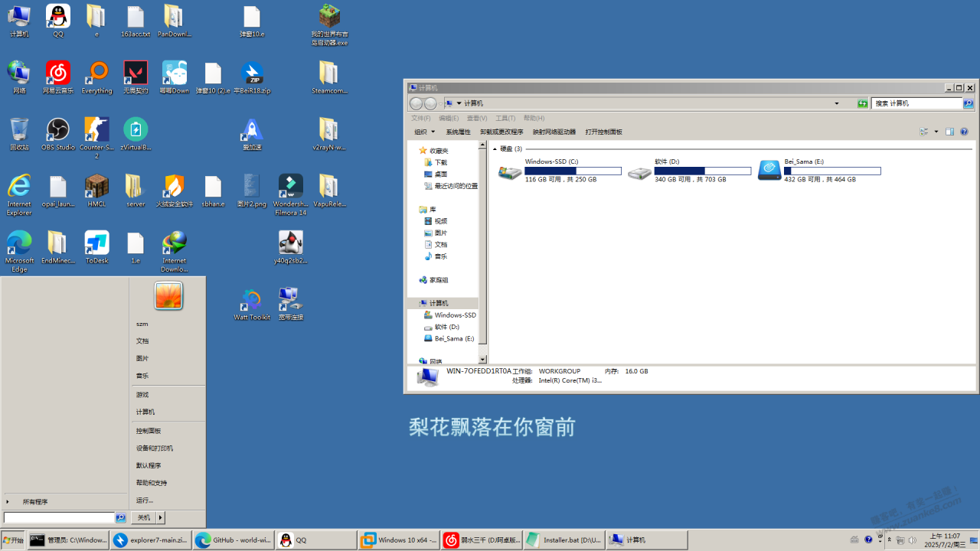This screenshot has width=980, height=551.
Task: Open 网易云音乐 desktop shortcut
Action: 58,77
